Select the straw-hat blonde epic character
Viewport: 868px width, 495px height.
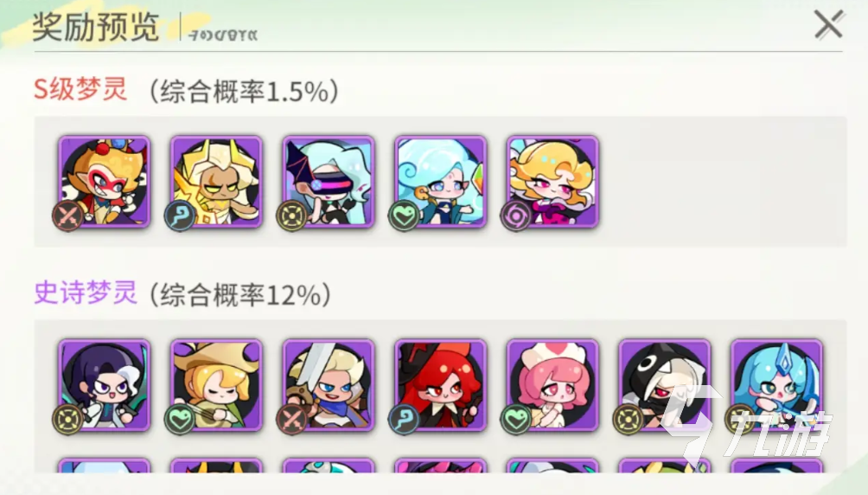click(216, 385)
